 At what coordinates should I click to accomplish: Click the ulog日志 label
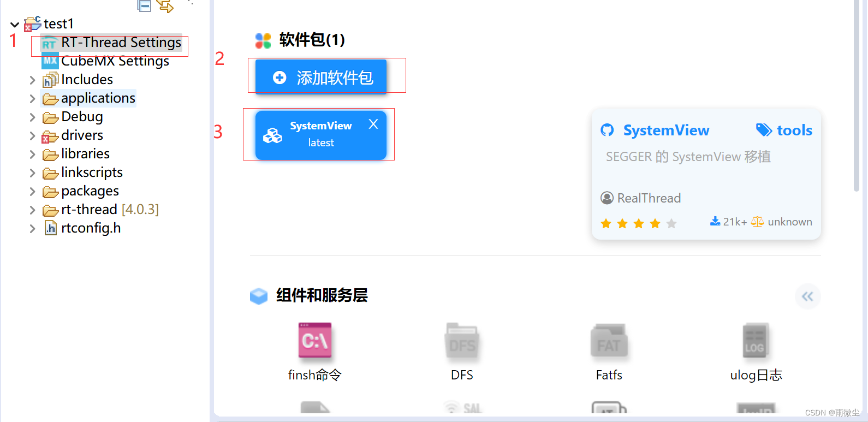756,375
